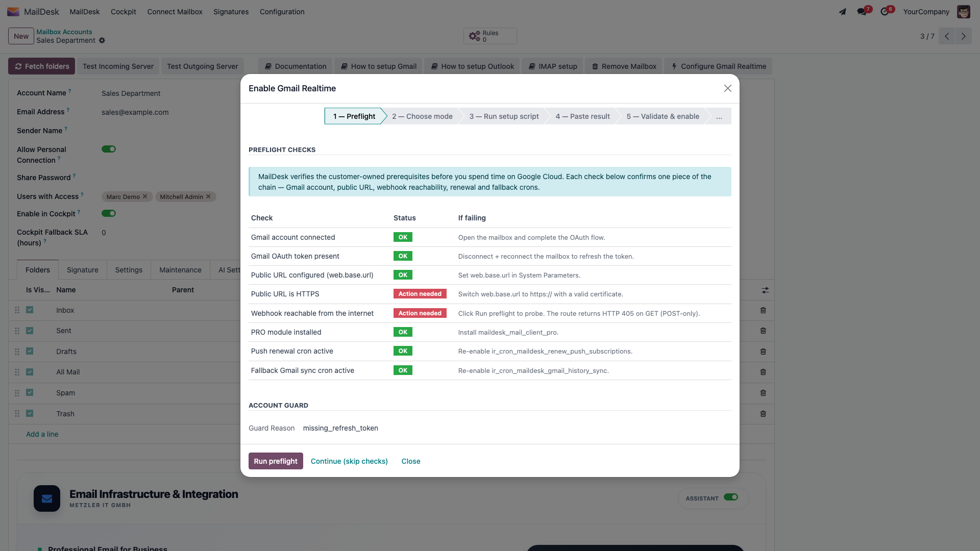The height and width of the screenshot is (551, 980).
Task: Click Continue (skip checks) link
Action: tap(349, 461)
